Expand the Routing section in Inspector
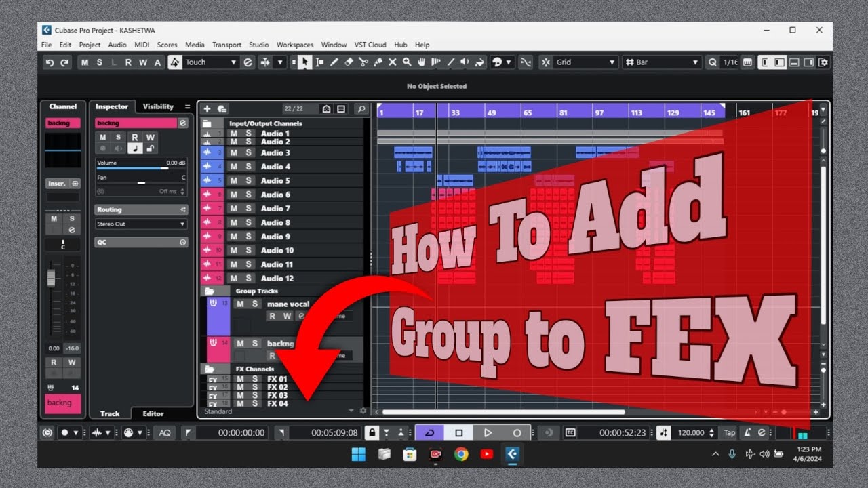 click(141, 209)
